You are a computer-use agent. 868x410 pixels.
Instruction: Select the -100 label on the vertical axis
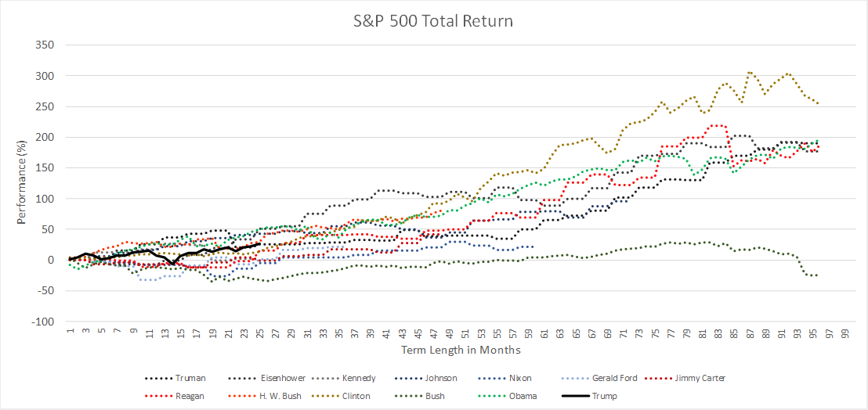(42, 322)
